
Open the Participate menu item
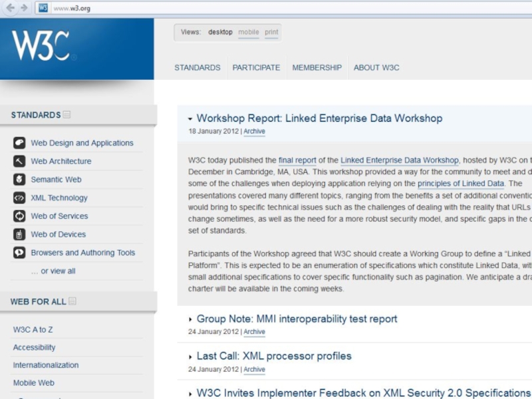click(256, 68)
